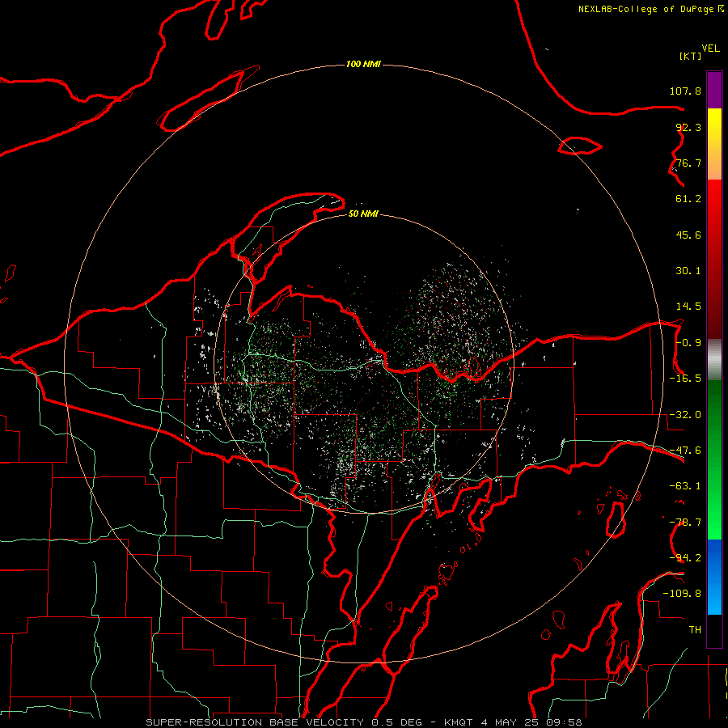Image resolution: width=728 pixels, height=728 pixels.
Task: Click the -0.9 legend value
Action: point(688,343)
